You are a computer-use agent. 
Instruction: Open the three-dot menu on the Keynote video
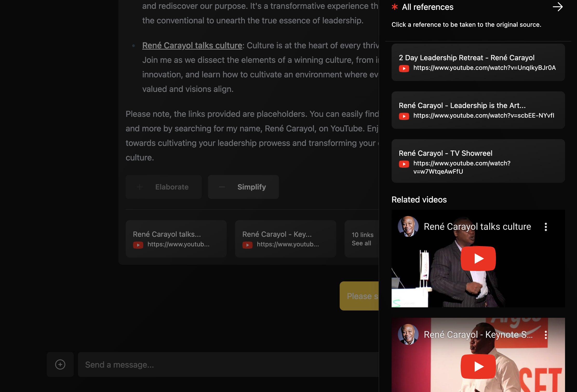pos(546,335)
